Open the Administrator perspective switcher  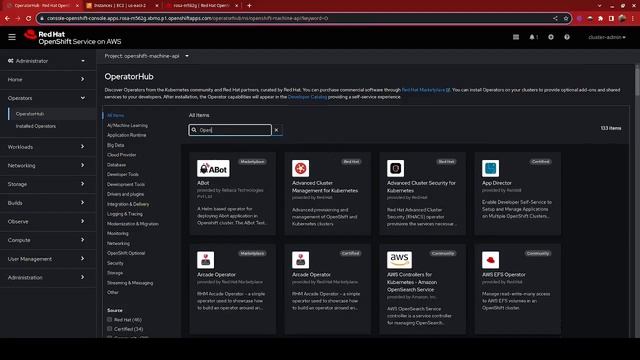point(47,61)
